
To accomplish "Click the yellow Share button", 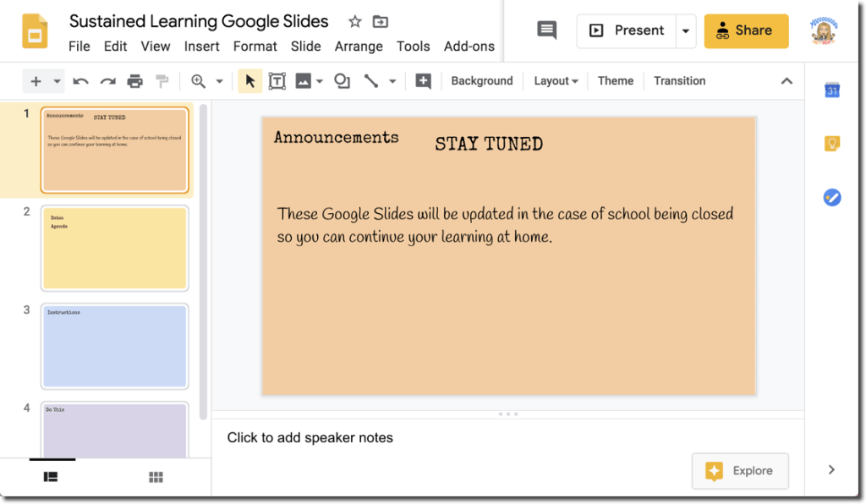I will (746, 31).
